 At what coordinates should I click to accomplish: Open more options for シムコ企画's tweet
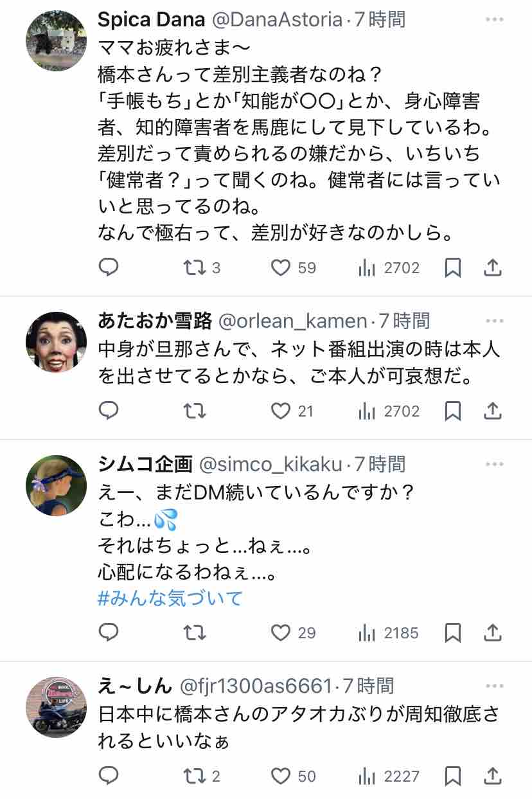tap(494, 463)
